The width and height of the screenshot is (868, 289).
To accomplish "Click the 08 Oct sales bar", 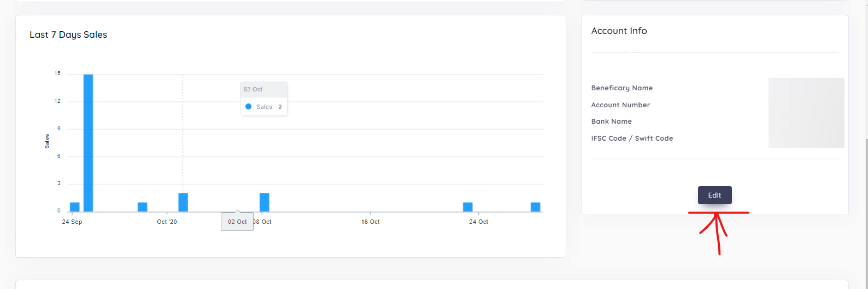I will (265, 203).
